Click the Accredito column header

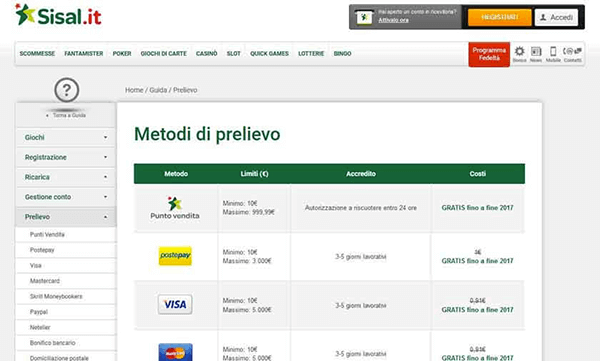click(361, 174)
